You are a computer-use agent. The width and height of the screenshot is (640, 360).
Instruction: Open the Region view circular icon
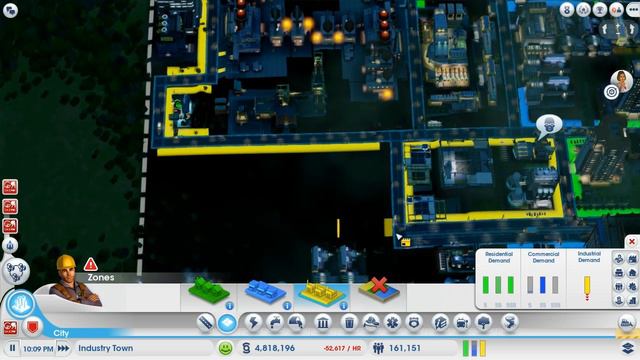(x=16, y=271)
